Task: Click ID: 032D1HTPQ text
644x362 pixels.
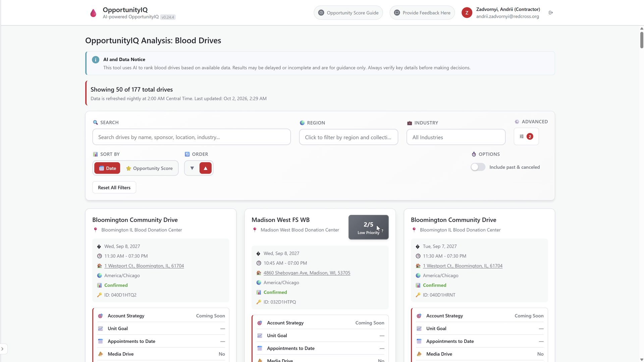Action: (280, 302)
